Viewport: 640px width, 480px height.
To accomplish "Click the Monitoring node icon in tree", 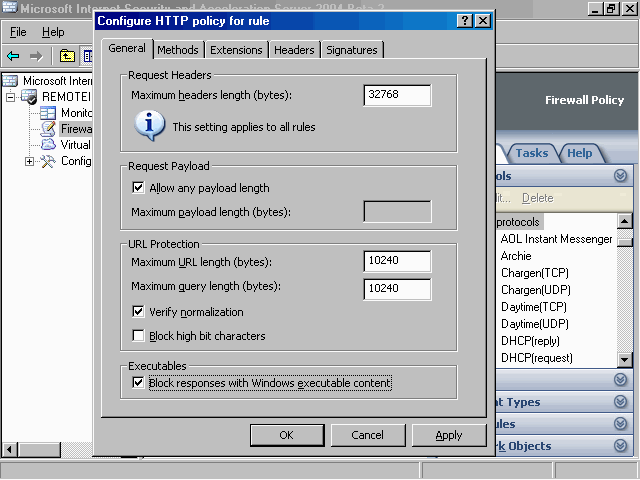I will pos(48,113).
